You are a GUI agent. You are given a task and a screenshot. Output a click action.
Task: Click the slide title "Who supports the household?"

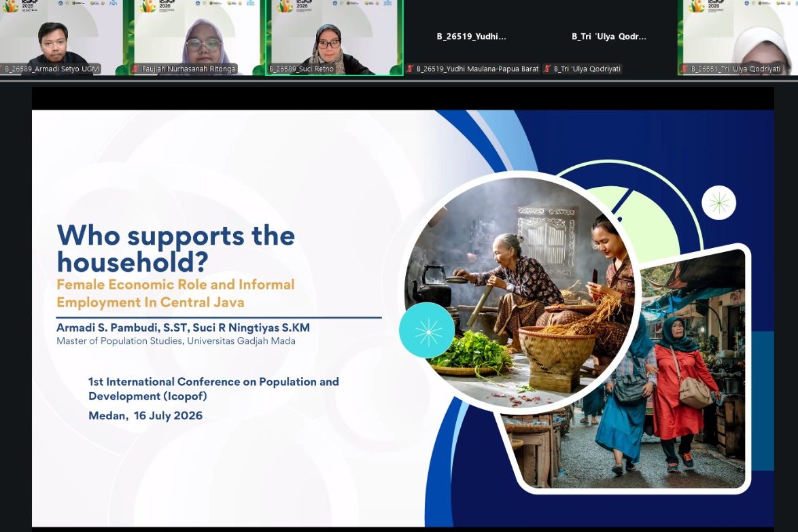coord(175,249)
